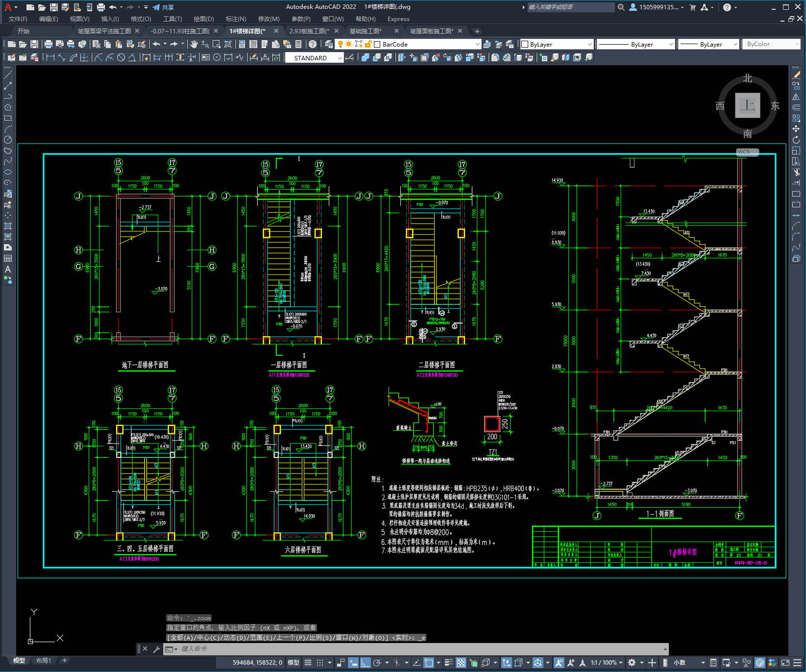Click the search magnifier icon
The height and width of the screenshot is (672, 806).
(621, 7)
